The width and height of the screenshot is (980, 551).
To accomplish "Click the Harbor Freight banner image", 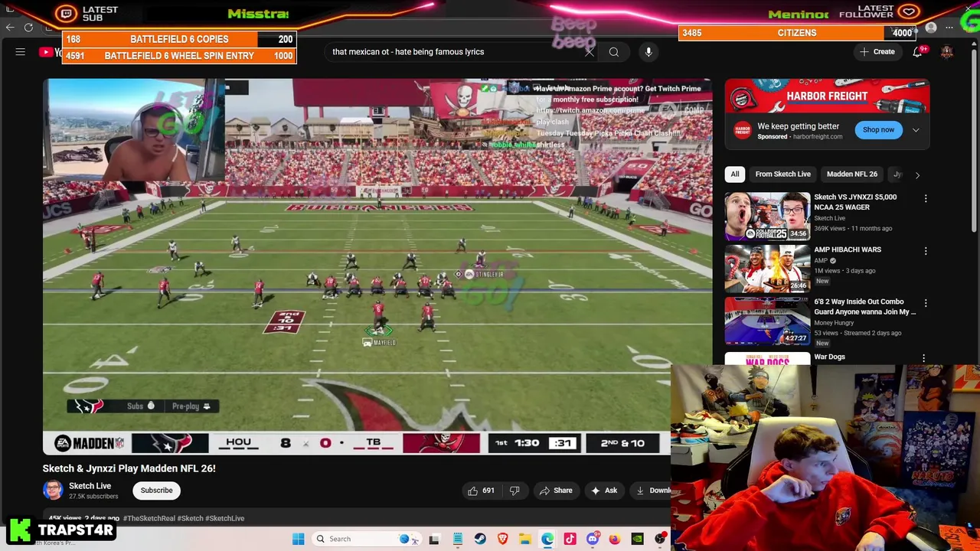I will [827, 96].
